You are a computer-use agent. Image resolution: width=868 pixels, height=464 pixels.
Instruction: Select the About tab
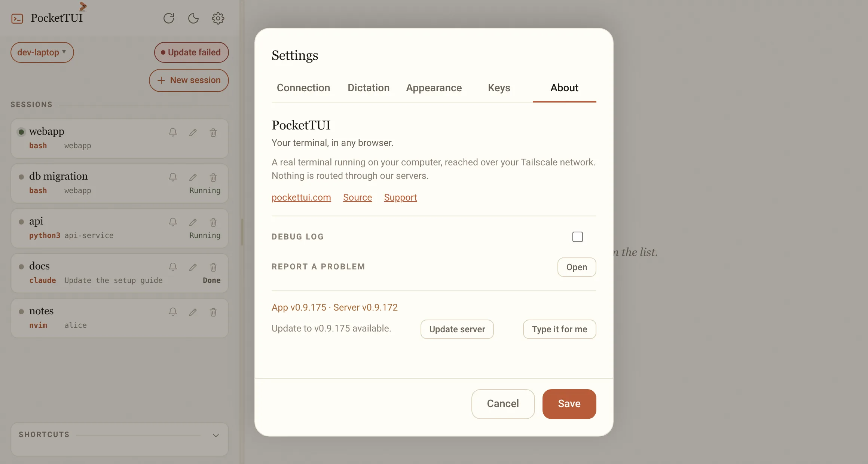point(564,88)
